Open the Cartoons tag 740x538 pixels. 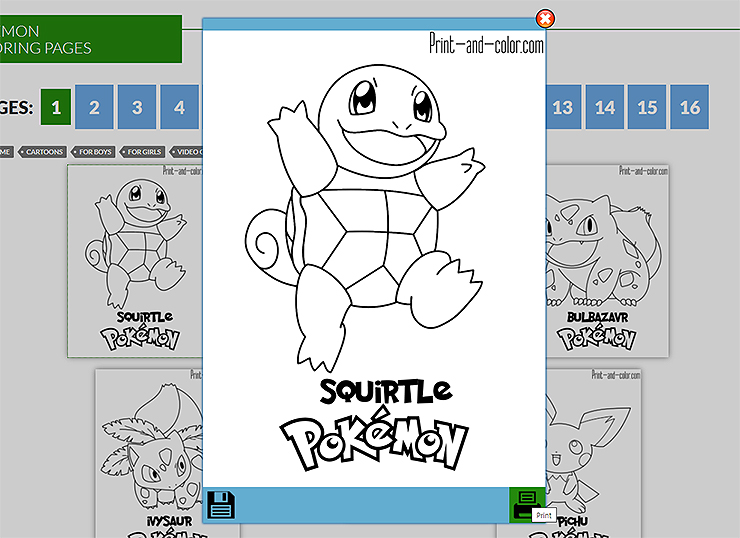(43, 152)
